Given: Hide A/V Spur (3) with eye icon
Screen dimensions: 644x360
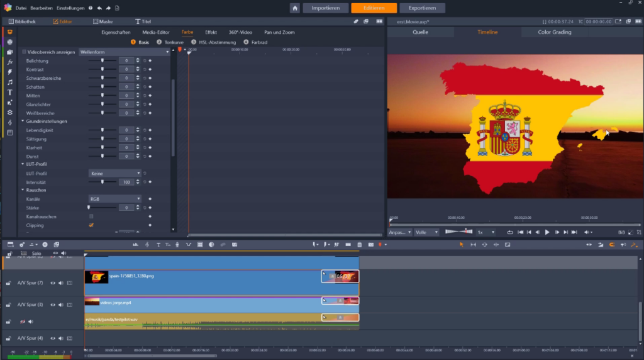Looking at the screenshot, I should coord(53,305).
